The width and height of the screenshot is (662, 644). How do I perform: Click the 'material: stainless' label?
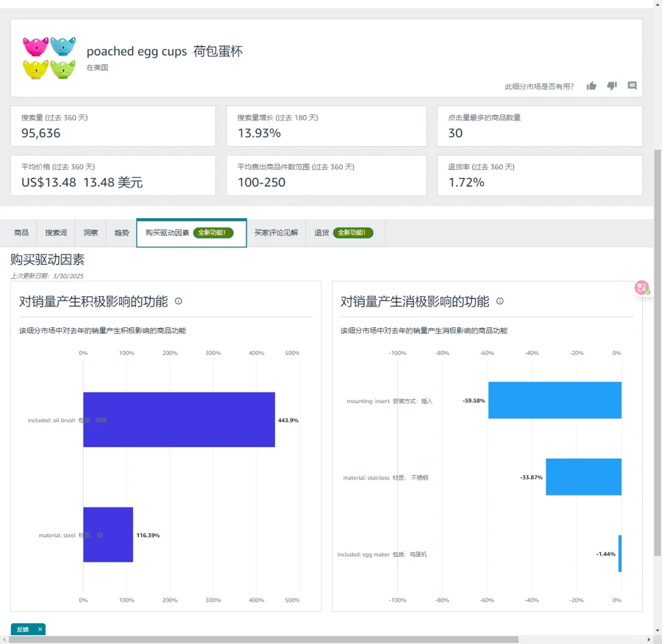(x=366, y=478)
